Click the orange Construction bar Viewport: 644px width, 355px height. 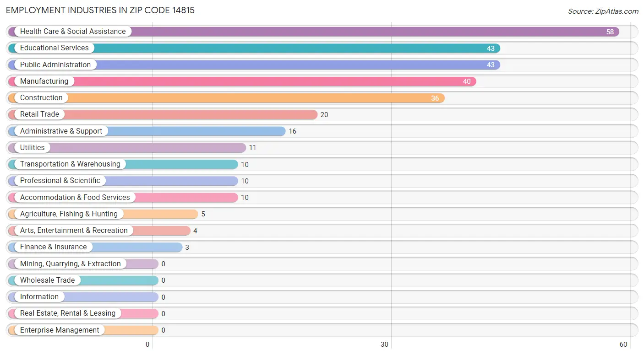[226, 98]
